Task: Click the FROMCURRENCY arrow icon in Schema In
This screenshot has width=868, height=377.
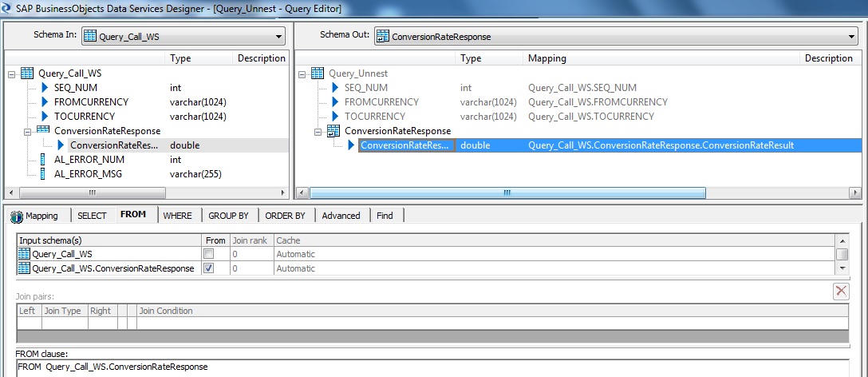Action: [45, 102]
